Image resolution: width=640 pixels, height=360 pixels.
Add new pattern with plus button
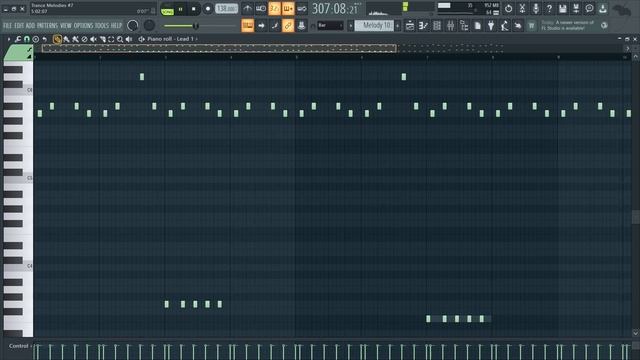(x=398, y=26)
